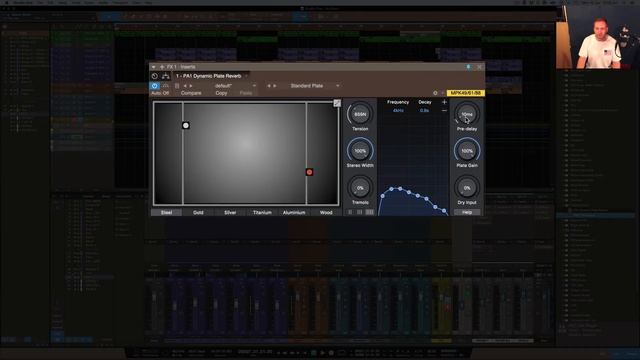Open the plugin Help button
The image size is (640, 360).
point(467,212)
